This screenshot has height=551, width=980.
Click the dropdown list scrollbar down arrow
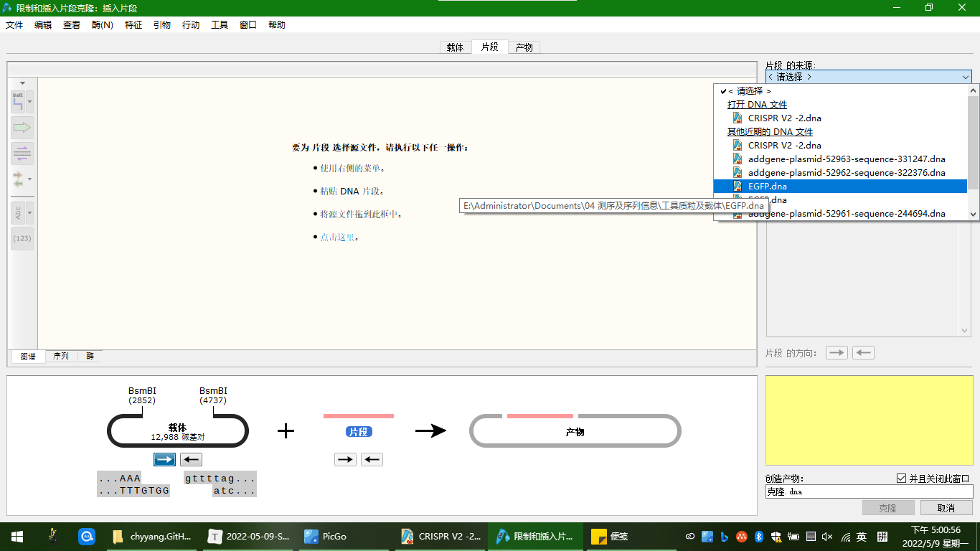(x=974, y=214)
